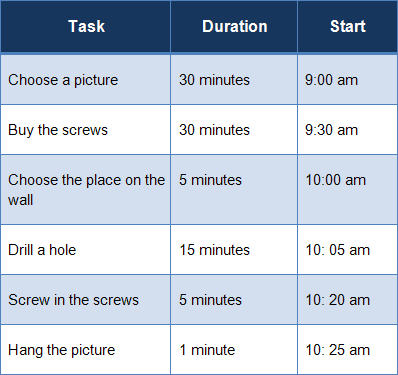
Task: Click the 10: 05 am start cell
Action: (347, 250)
